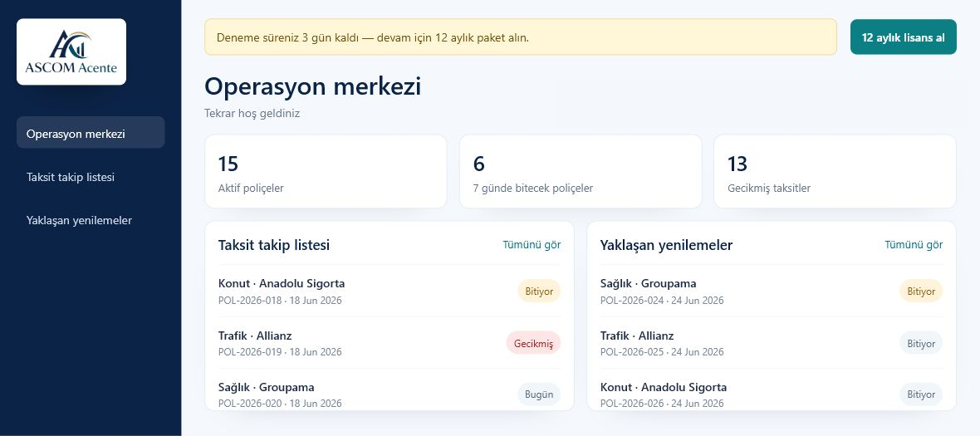
Task: Select the Trafik · Allianz POL-2026-019 row
Action: pyautogui.click(x=390, y=343)
